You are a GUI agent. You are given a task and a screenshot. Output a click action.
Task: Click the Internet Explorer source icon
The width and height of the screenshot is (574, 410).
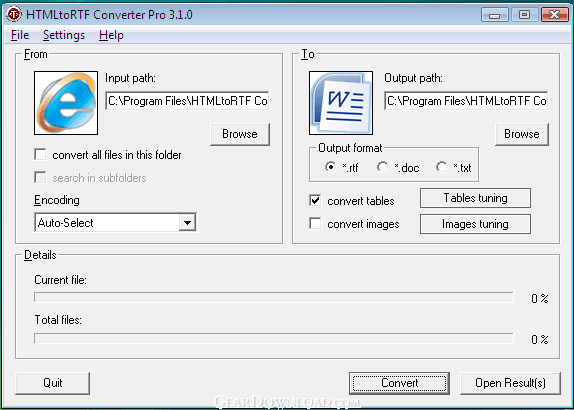[66, 103]
